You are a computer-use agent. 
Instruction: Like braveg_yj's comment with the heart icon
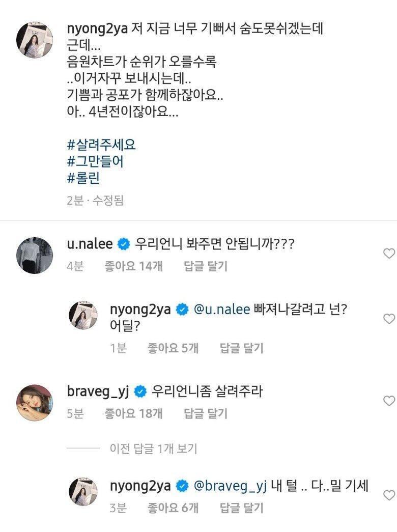point(389,401)
